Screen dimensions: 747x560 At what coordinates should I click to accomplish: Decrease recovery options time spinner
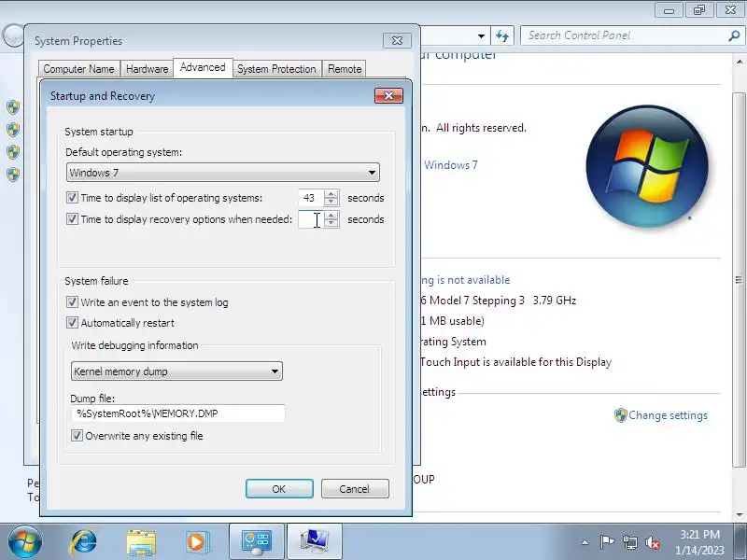[x=331, y=223]
